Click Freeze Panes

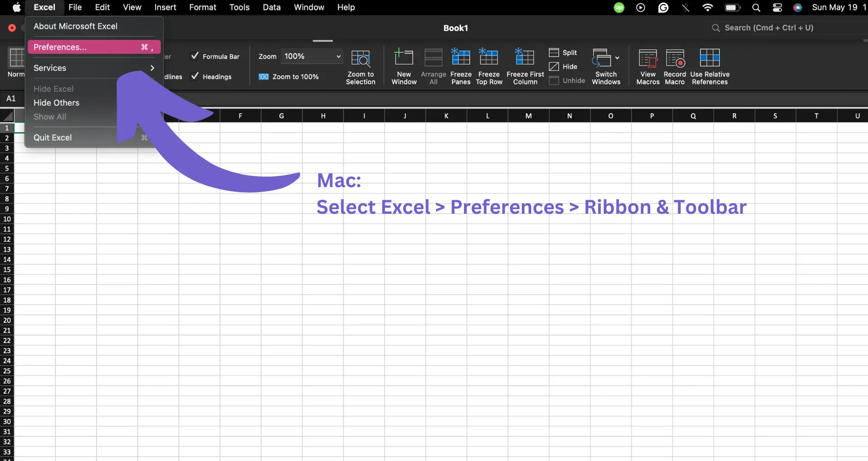coord(461,66)
